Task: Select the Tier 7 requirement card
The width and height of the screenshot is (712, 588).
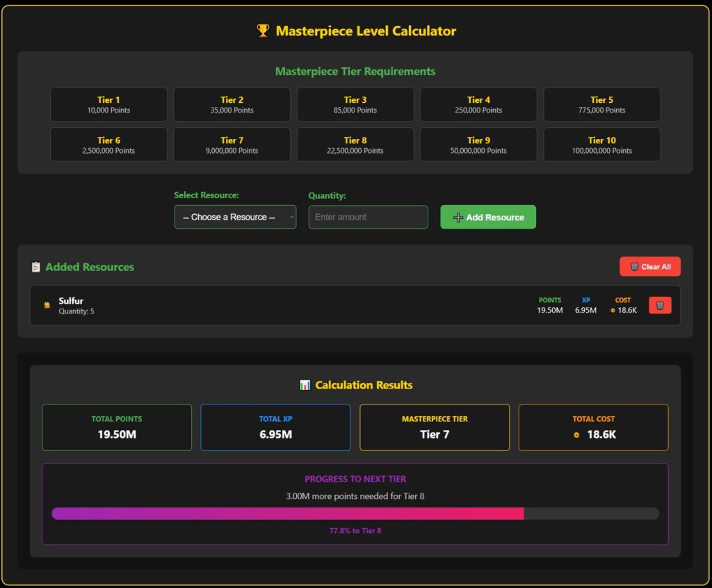Action: [x=232, y=145]
